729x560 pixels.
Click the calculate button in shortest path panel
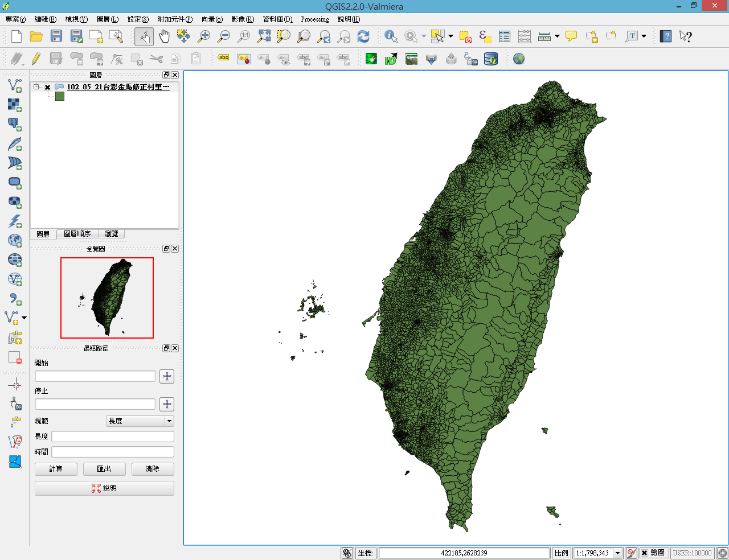(x=56, y=469)
